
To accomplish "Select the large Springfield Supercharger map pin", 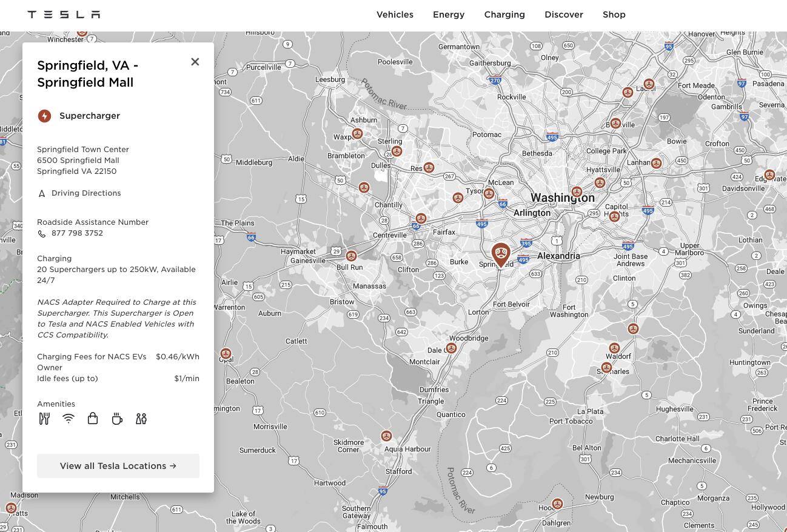I will [501, 254].
